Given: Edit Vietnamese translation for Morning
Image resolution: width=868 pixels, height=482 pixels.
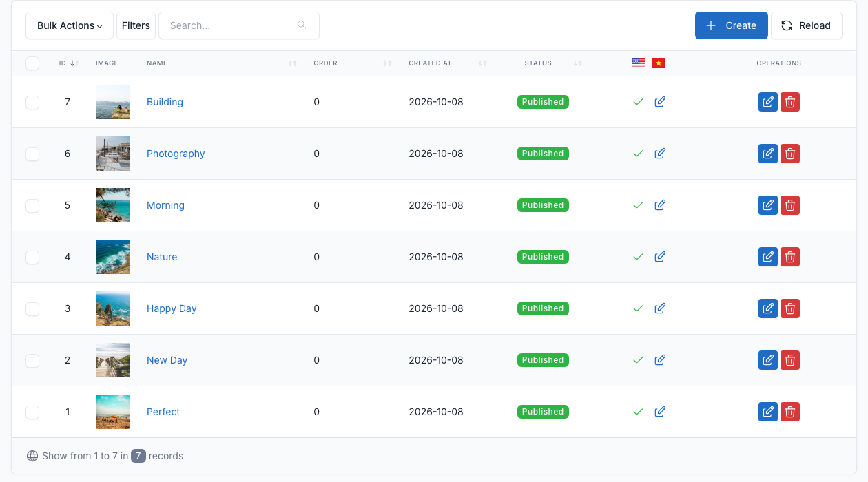Looking at the screenshot, I should (660, 205).
